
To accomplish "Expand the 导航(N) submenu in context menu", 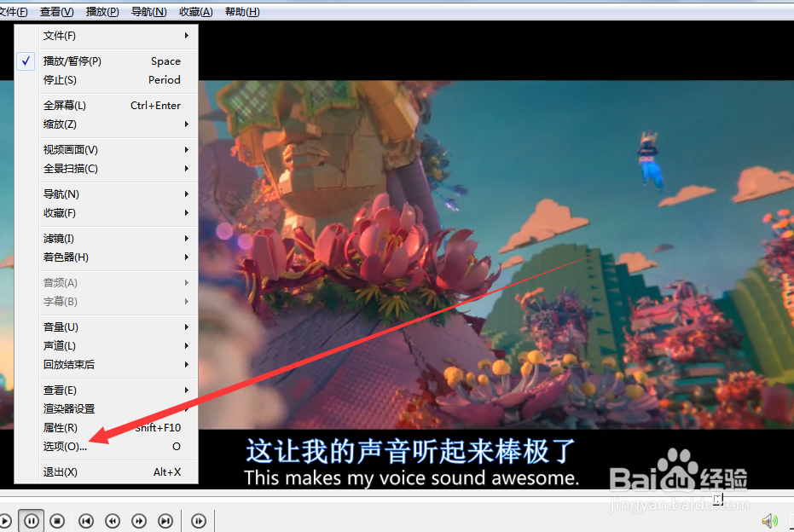I will click(x=107, y=194).
